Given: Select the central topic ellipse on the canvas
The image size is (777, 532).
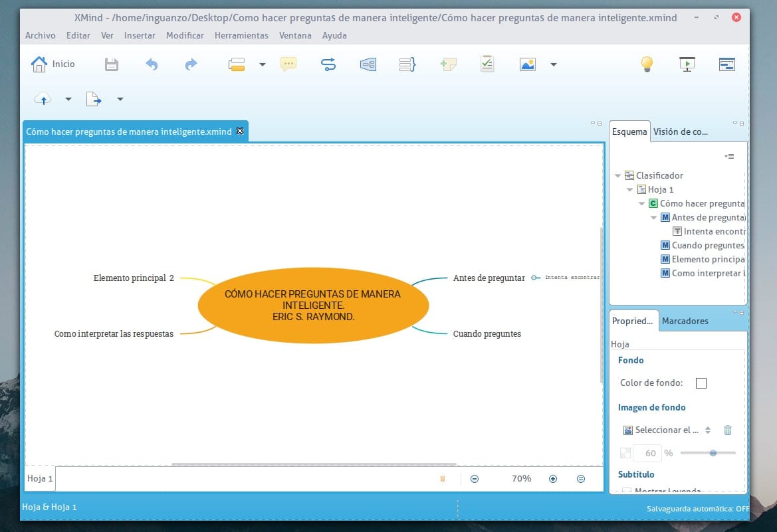Looking at the screenshot, I should click(x=313, y=306).
